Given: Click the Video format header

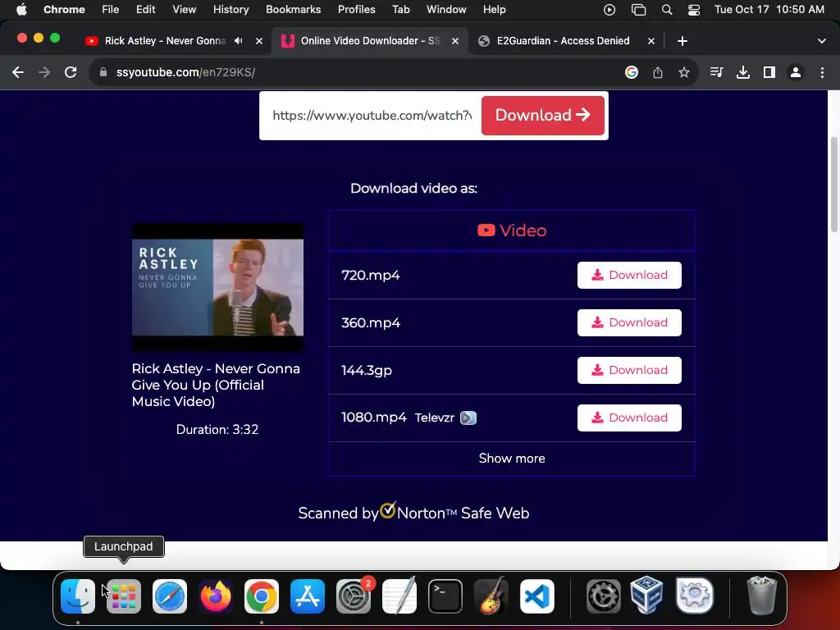Looking at the screenshot, I should tap(512, 231).
